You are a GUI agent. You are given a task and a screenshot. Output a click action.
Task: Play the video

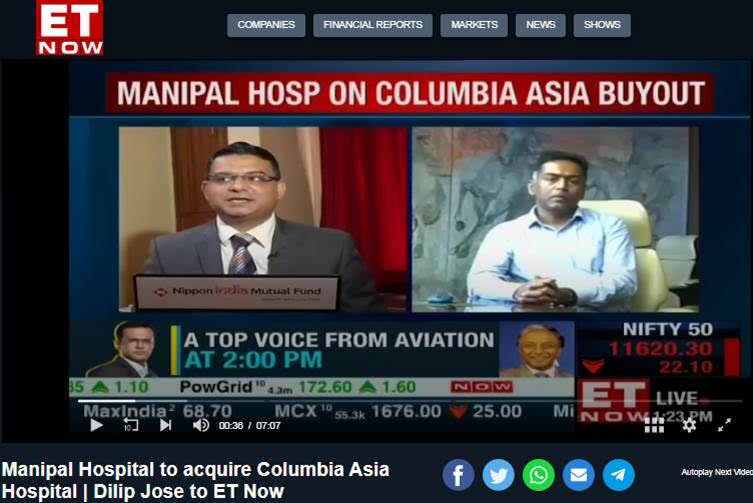pos(97,425)
